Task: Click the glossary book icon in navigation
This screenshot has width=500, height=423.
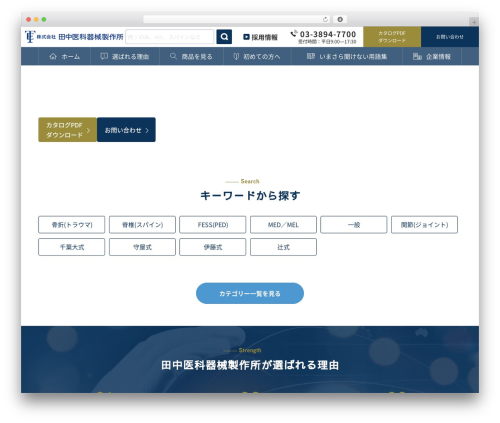Action: pos(311,56)
